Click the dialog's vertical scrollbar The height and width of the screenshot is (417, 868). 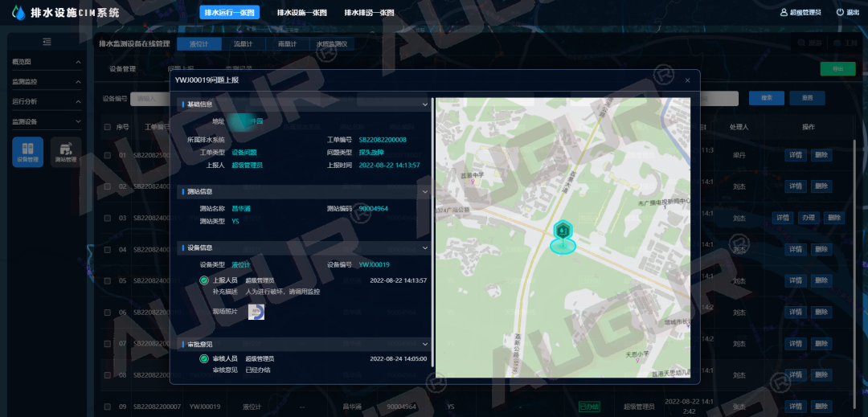pyautogui.click(x=433, y=232)
